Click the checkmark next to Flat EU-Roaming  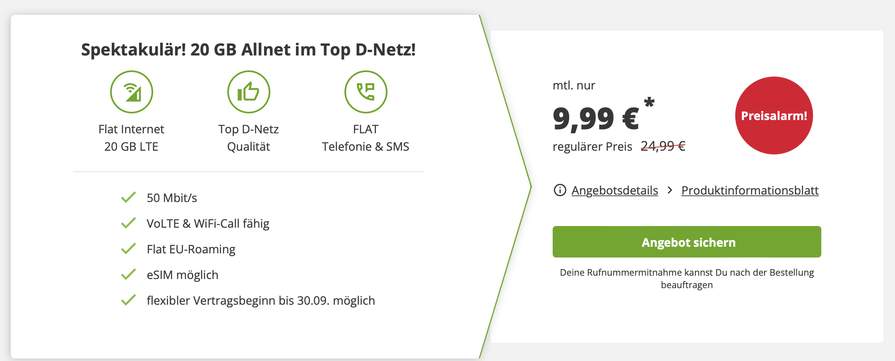pos(128,249)
